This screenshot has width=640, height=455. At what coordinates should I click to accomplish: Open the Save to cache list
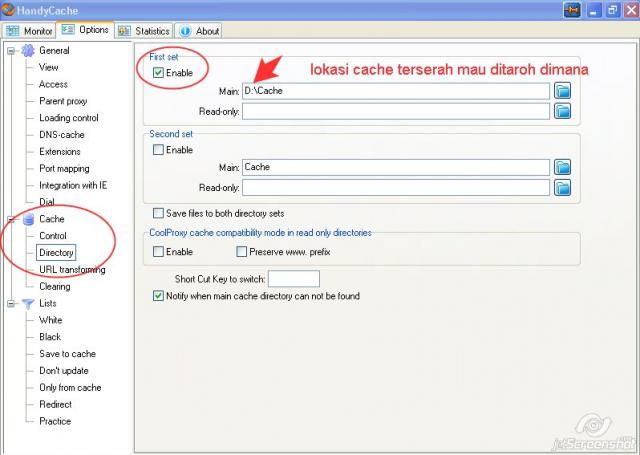[68, 354]
